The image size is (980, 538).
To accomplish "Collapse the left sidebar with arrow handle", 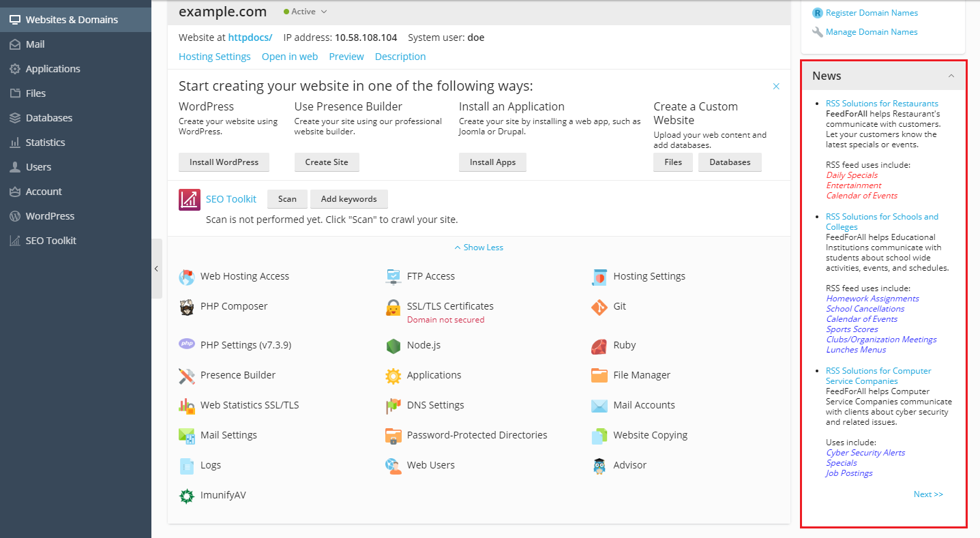I will (x=156, y=269).
